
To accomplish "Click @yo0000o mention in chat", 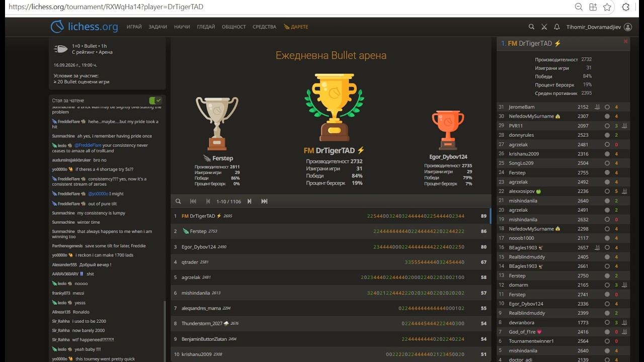I will [x=99, y=194].
